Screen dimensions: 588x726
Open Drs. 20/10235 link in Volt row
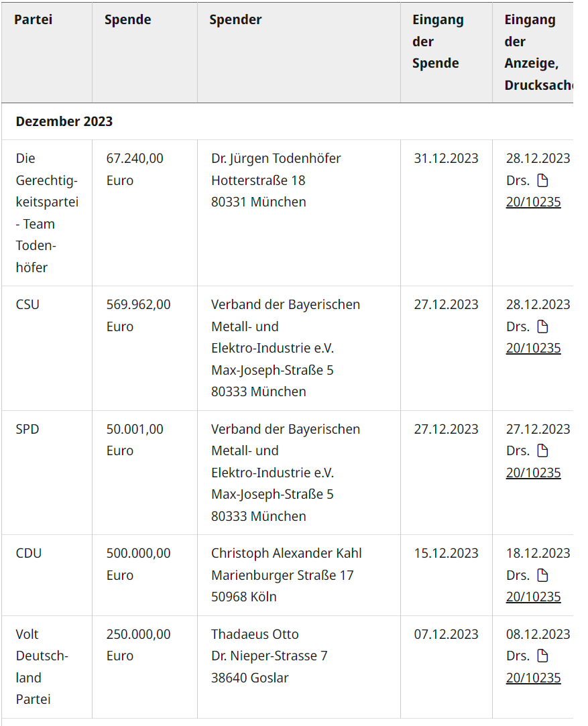click(534, 678)
